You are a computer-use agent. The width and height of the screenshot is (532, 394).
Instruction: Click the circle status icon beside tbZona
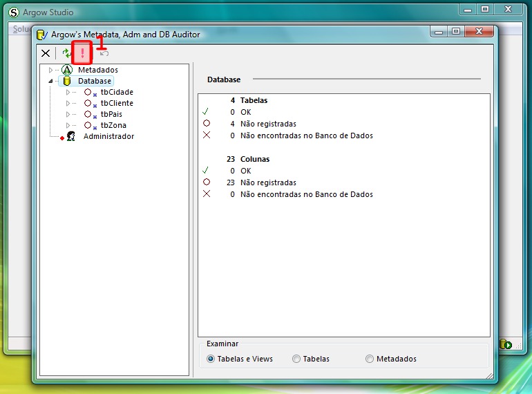point(88,125)
